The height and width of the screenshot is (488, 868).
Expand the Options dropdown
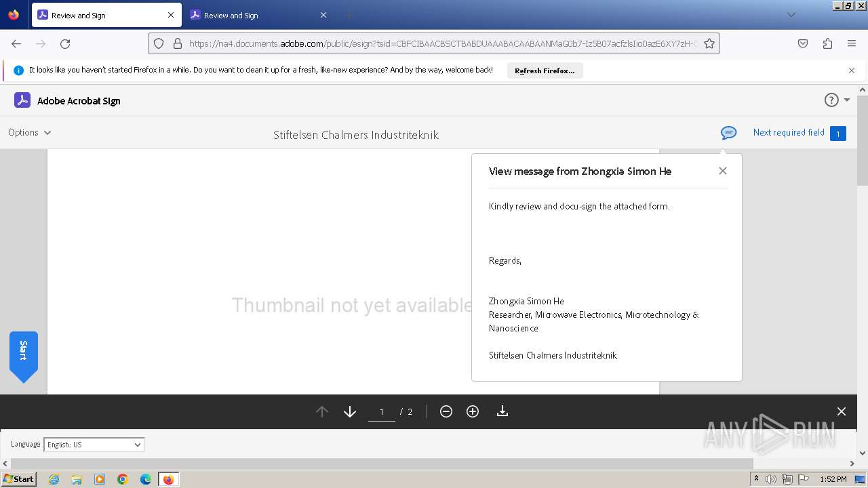pyautogui.click(x=30, y=132)
